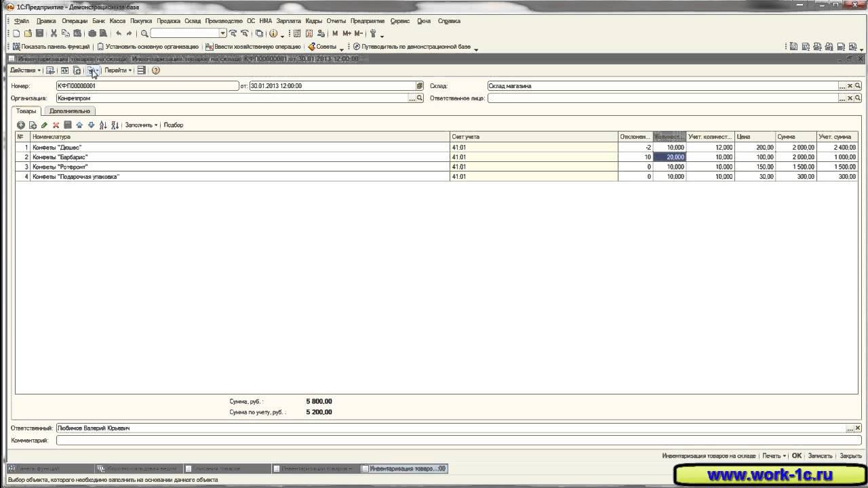Click the document list settings icon next to Перейти

click(x=141, y=70)
